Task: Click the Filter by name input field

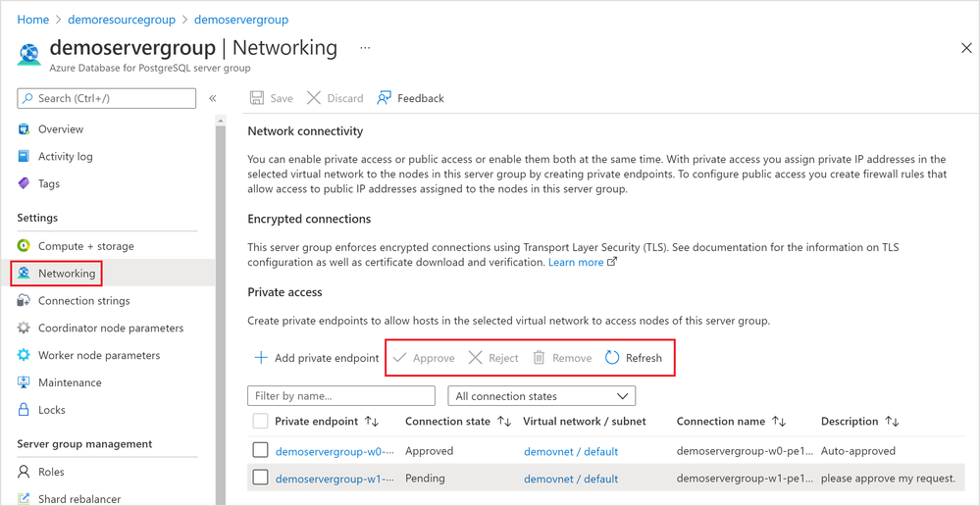Action: (x=341, y=396)
